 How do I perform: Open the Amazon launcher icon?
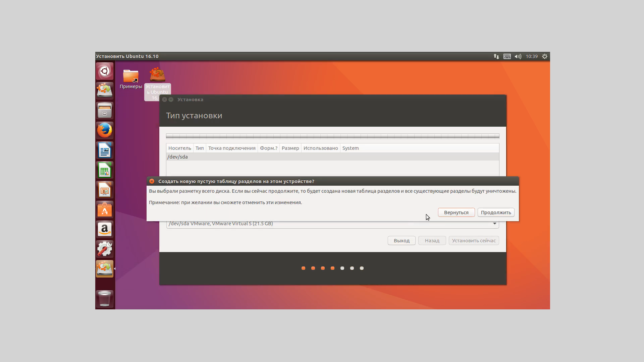pos(105,230)
